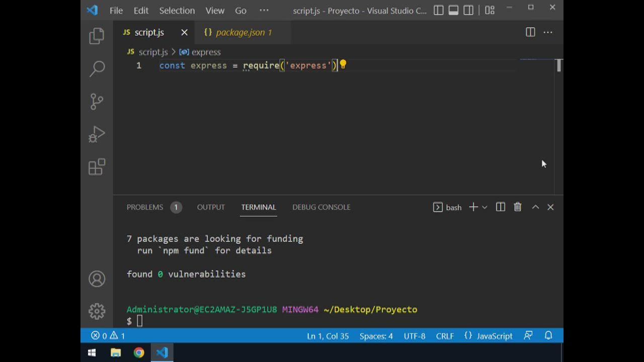Open Source Control view
This screenshot has width=644, height=362.
coord(97,101)
